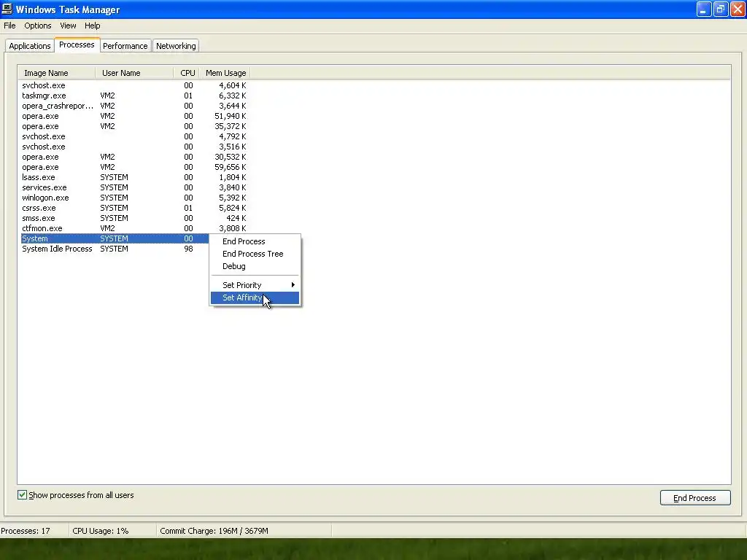Select the lsass.exe process
747x560 pixels.
tap(134, 177)
